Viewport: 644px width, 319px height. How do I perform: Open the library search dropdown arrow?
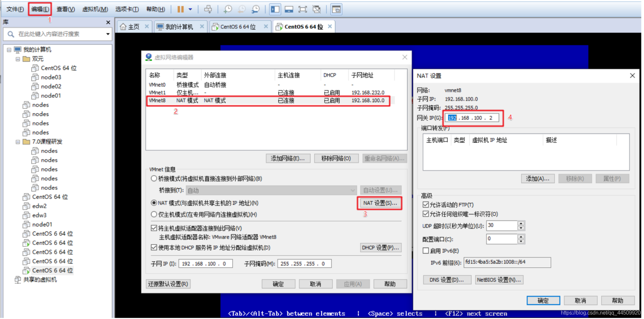(108, 34)
